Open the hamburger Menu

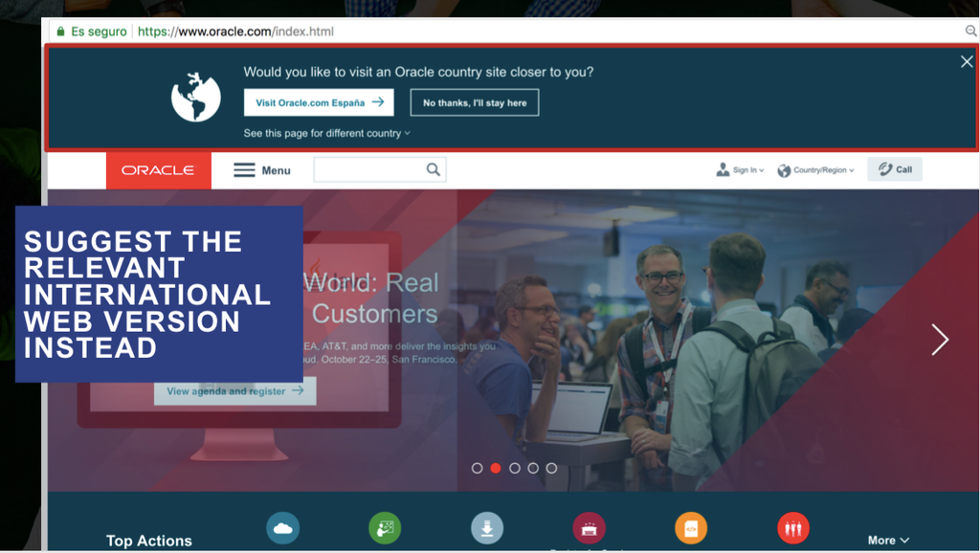(262, 170)
